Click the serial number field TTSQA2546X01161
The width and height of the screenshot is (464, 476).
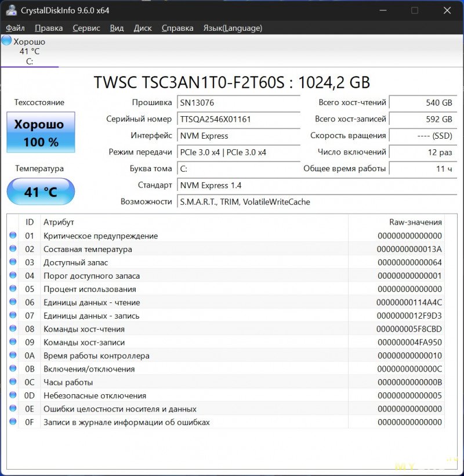[238, 119]
